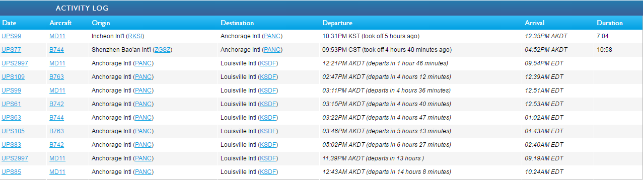Open the UPS63 flight link
The height and width of the screenshot is (181, 644).
11,118
